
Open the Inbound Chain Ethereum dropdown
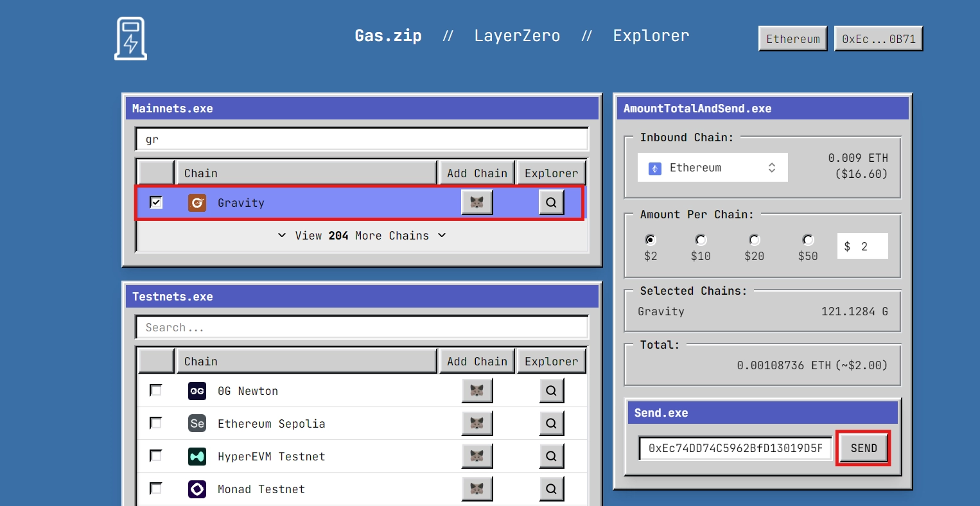click(712, 168)
